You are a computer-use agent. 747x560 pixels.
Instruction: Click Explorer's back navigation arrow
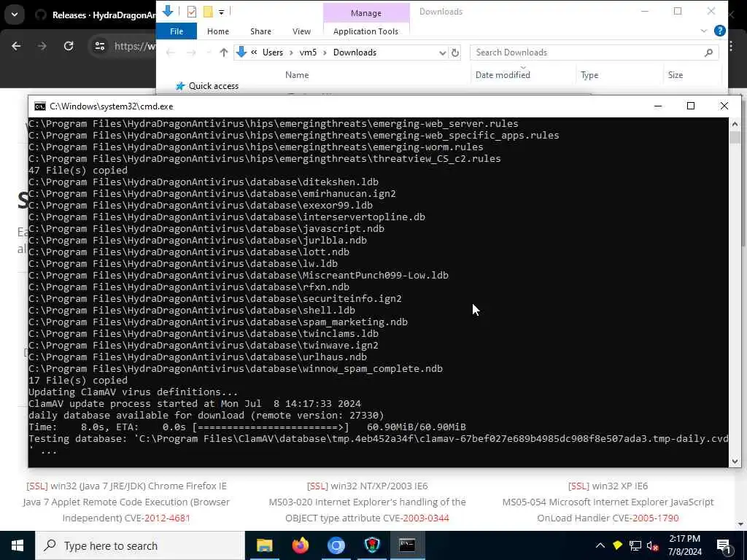tap(170, 52)
